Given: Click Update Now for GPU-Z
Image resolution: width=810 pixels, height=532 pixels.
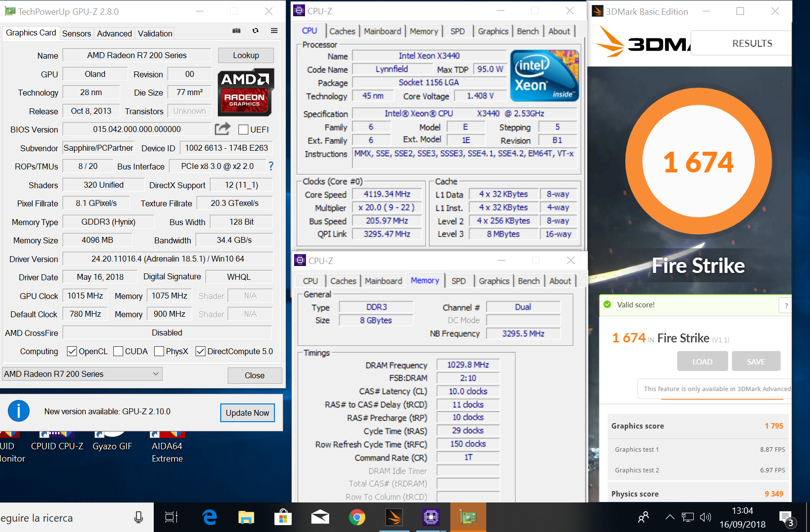Looking at the screenshot, I should pyautogui.click(x=247, y=413).
